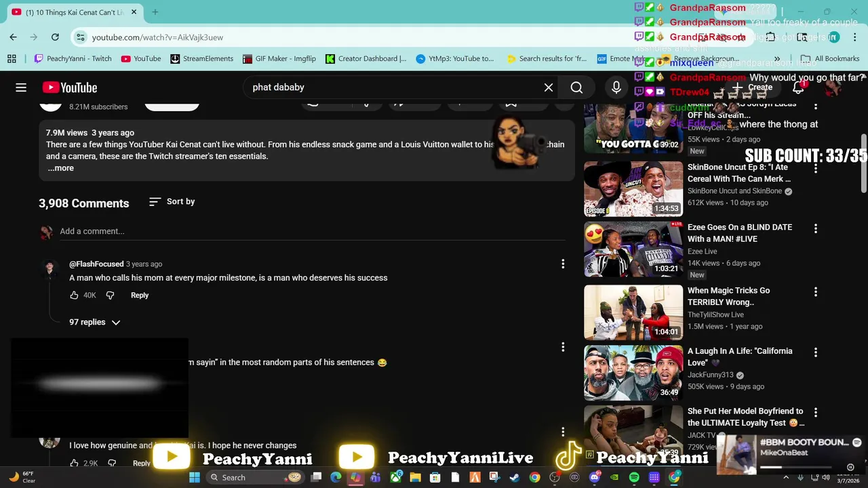Go forward in browser history
868x488 pixels.
click(34, 37)
